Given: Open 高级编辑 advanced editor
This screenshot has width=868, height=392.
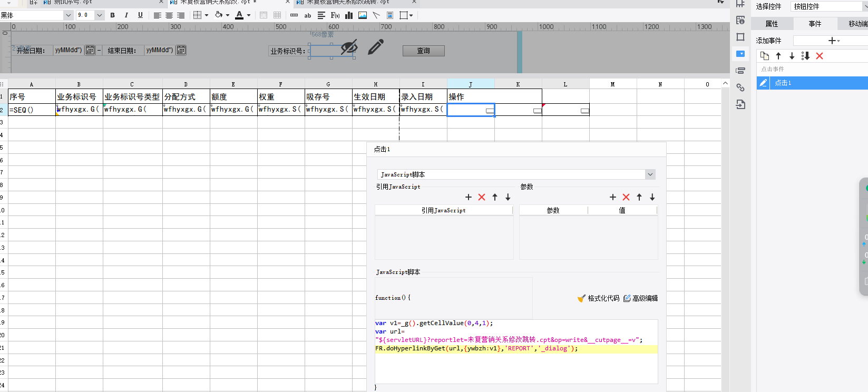Looking at the screenshot, I should point(641,298).
